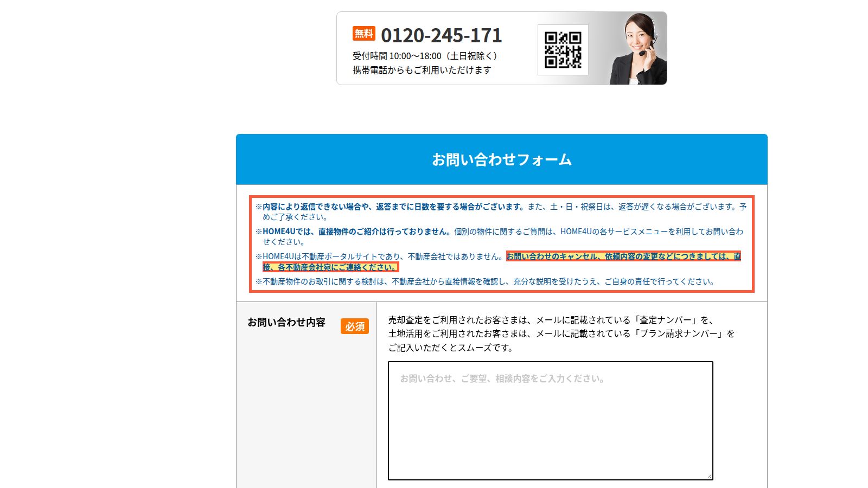Viewport: 868px width, 488px height.
Task: Click the 受付時間 10:00〜18:00 text
Action: tap(425, 56)
